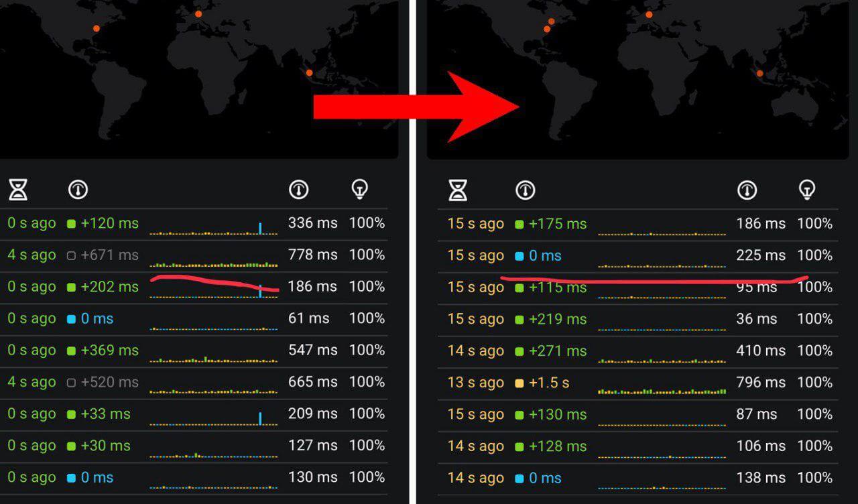Click the lightbulb icon in the left panel
Screen dimensions: 858x504
click(x=360, y=190)
